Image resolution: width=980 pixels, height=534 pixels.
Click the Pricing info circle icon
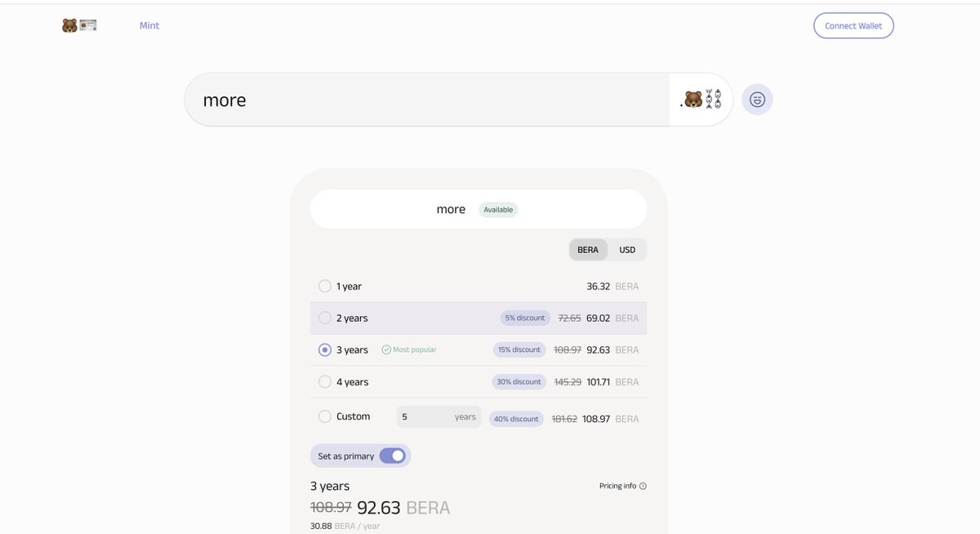(643, 486)
